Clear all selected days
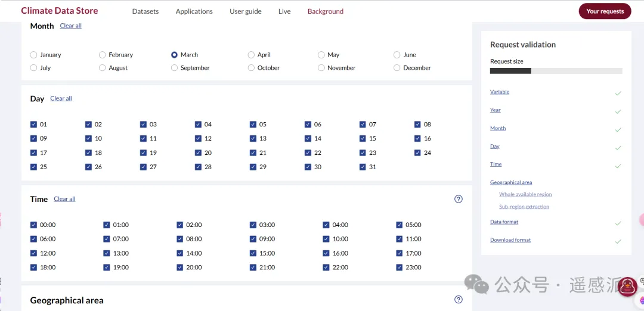644x311 pixels. click(x=61, y=98)
